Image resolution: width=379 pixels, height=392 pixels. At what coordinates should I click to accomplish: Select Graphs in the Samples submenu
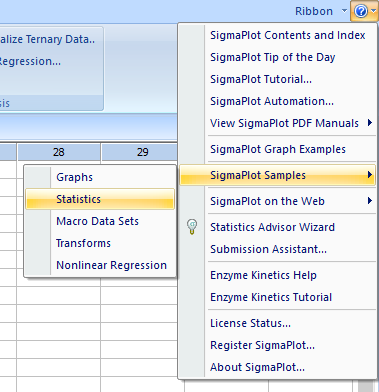[100, 177]
